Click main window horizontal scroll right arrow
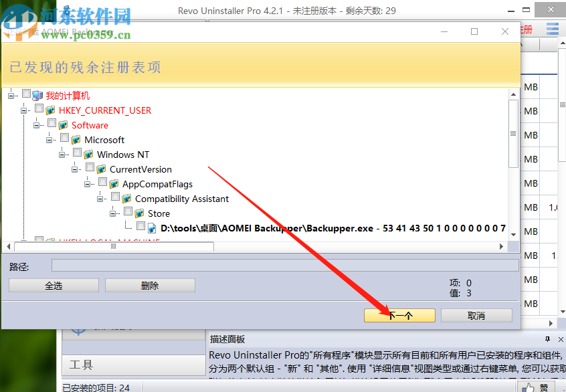Viewport: 566px width, 392px height. pyautogui.click(x=551, y=323)
